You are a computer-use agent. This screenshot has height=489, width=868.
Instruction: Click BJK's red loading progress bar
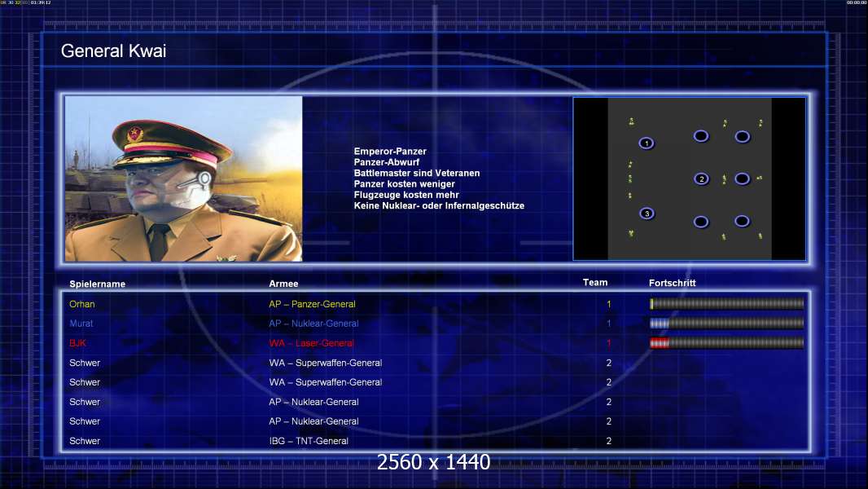(x=727, y=343)
